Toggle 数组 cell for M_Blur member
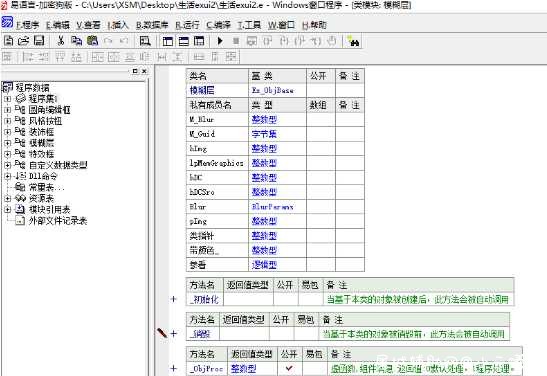Screen dimensions: 547x376 point(321,120)
